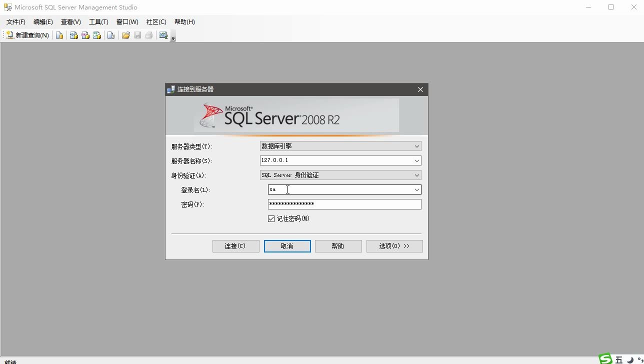644x364 pixels.
Task: Click the 选项(O) >> button
Action: pos(394,246)
